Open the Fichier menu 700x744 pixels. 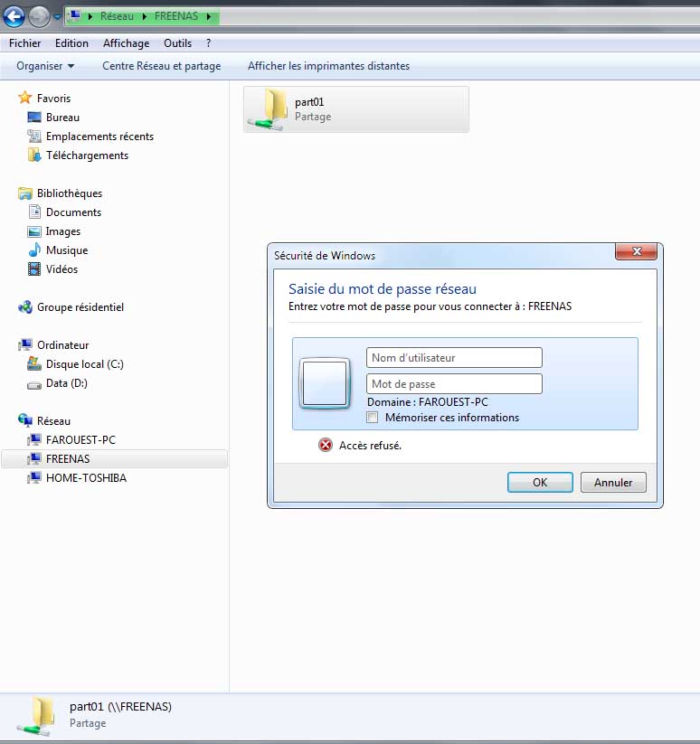[x=24, y=43]
